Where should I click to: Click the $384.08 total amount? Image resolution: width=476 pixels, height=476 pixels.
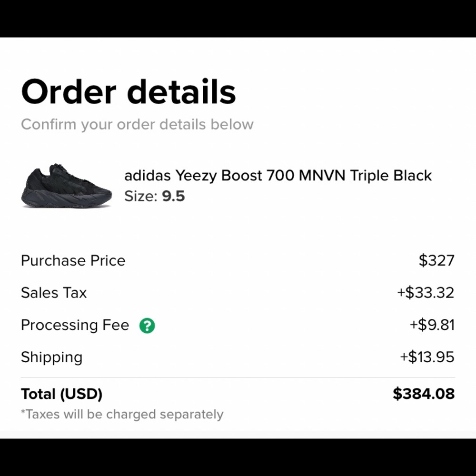(423, 394)
